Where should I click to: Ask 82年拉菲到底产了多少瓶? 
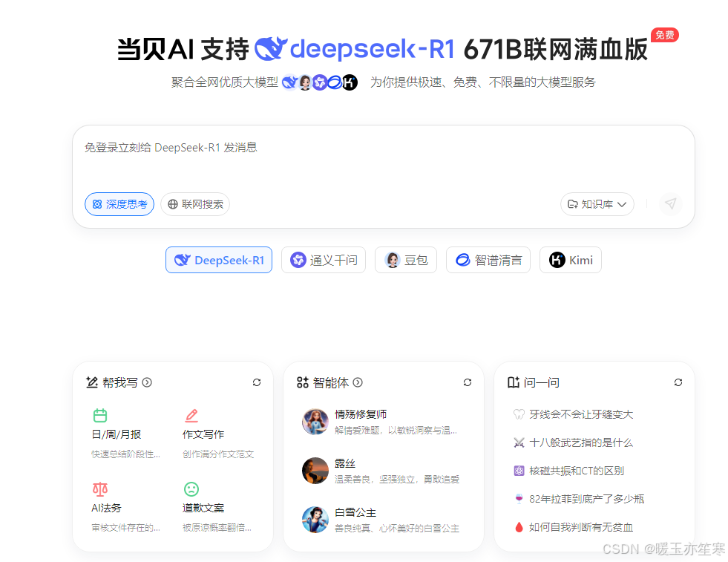coord(586,499)
